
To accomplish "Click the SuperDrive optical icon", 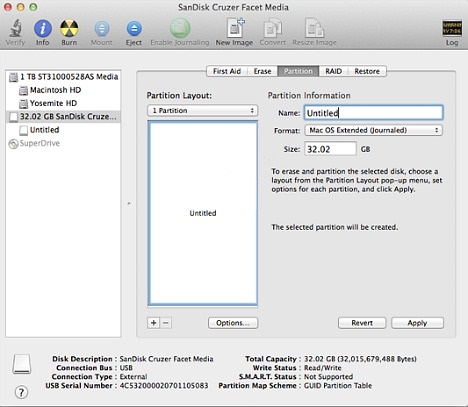I will pos(13,144).
